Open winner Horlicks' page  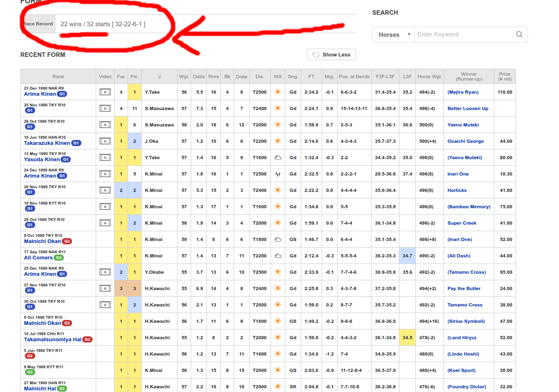point(457,190)
